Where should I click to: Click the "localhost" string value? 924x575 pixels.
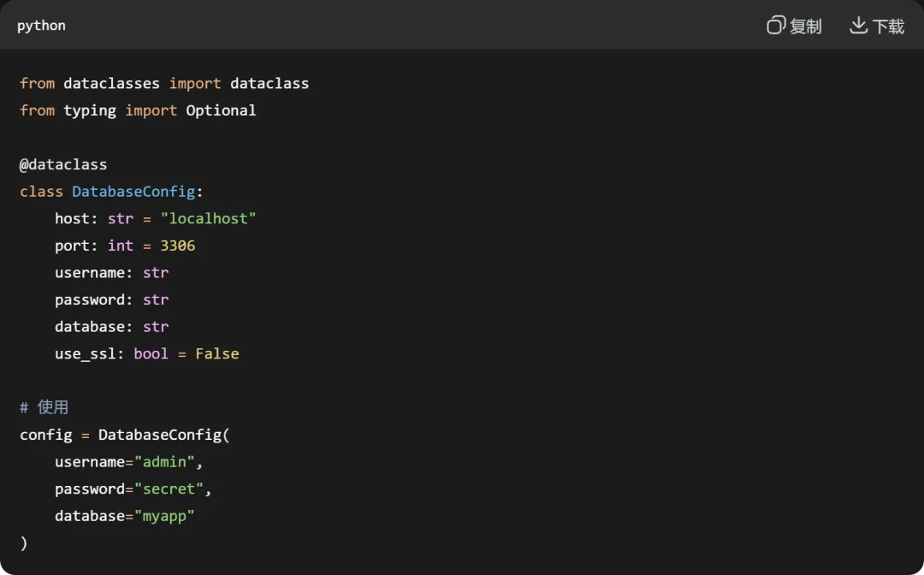pyautogui.click(x=208, y=218)
